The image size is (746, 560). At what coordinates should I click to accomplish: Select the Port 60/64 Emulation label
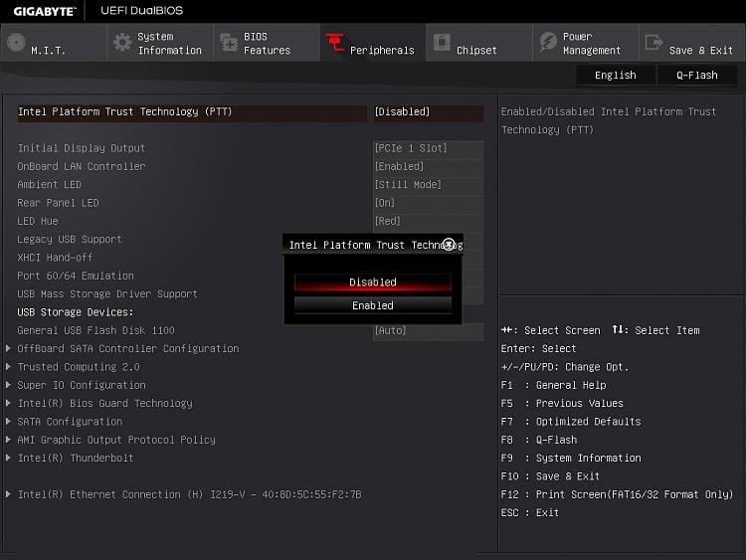(76, 276)
